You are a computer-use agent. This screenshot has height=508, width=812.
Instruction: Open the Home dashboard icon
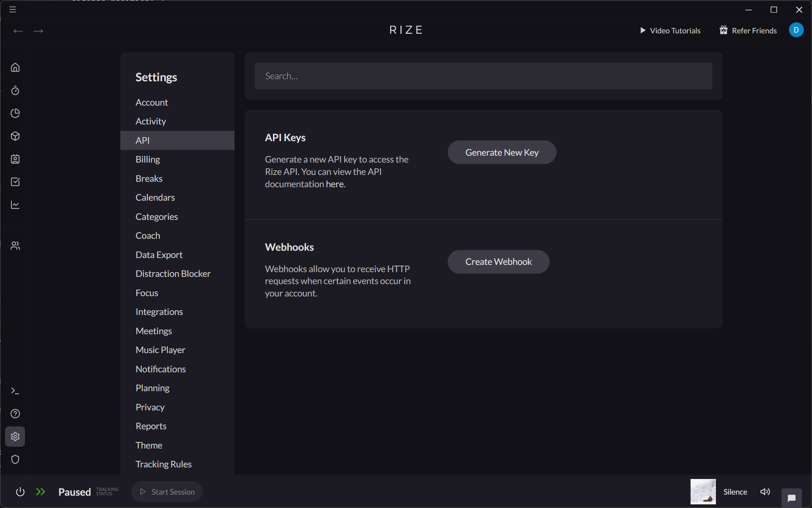[15, 67]
